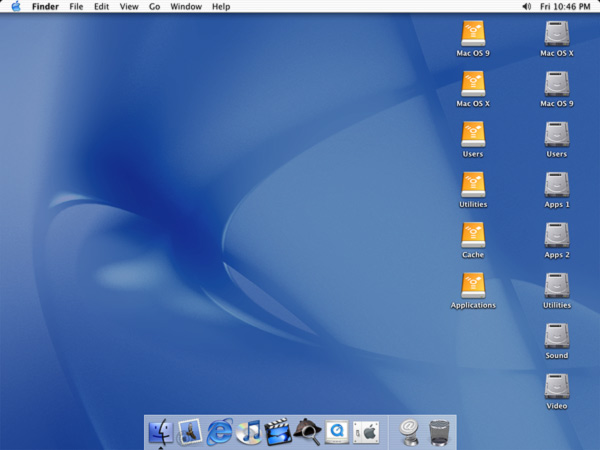This screenshot has height=450, width=600.
Task: Open the Apple menu
Action: (x=16, y=7)
